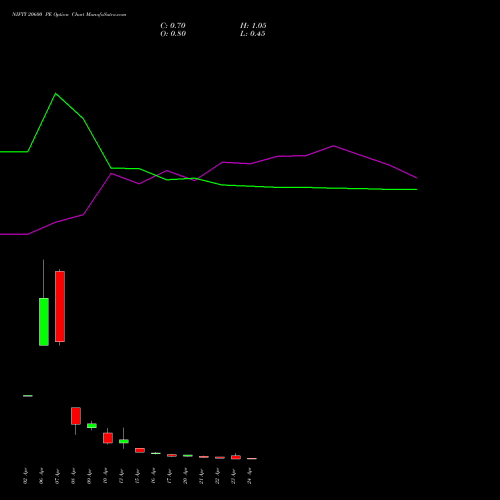Viewport: 500px width, 500px height.
Task: Click the '08 Apr' date axis label
Action: coord(73,476)
